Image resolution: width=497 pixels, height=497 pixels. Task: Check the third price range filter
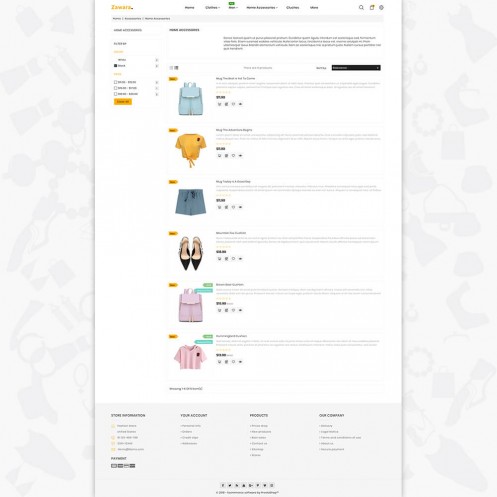coord(116,94)
